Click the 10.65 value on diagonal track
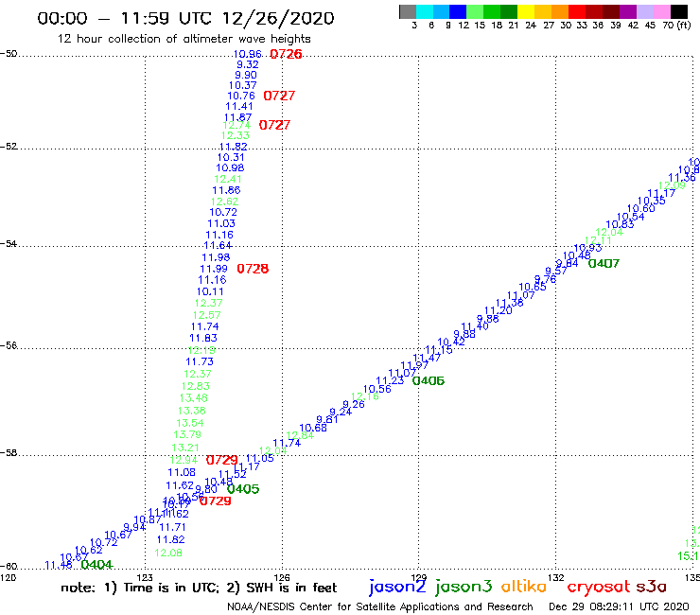 click(x=533, y=287)
